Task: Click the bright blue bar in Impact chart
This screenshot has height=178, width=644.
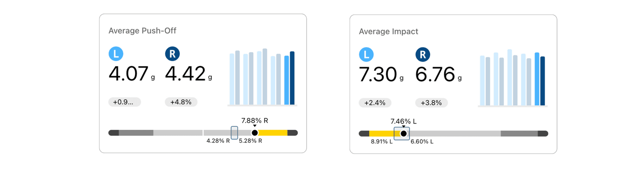Action: coord(537,79)
